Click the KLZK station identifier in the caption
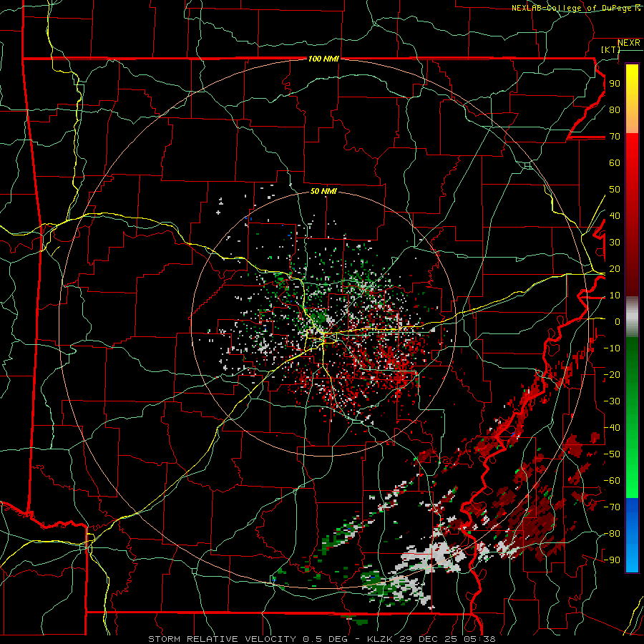Image resolution: width=644 pixels, height=644 pixels. (380, 639)
